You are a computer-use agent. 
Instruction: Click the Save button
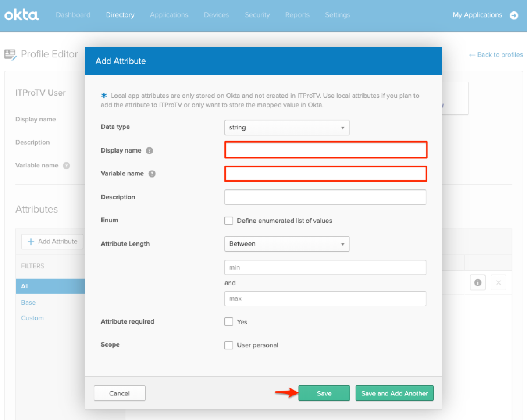point(324,393)
